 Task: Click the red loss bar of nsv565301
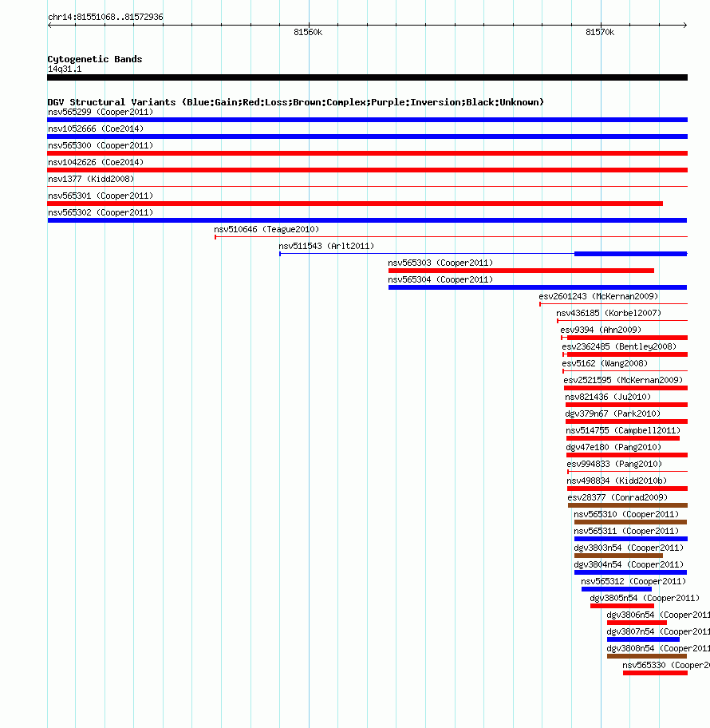pyautogui.click(x=355, y=204)
